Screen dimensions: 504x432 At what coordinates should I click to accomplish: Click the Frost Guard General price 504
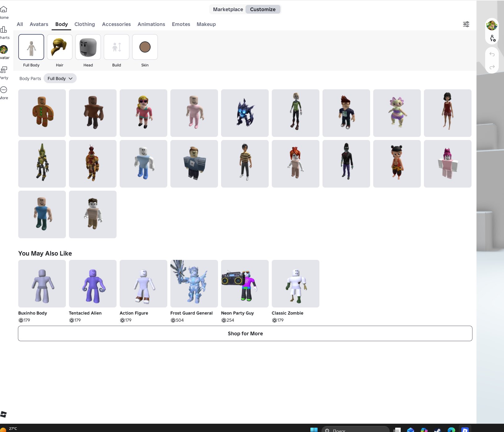pyautogui.click(x=177, y=320)
